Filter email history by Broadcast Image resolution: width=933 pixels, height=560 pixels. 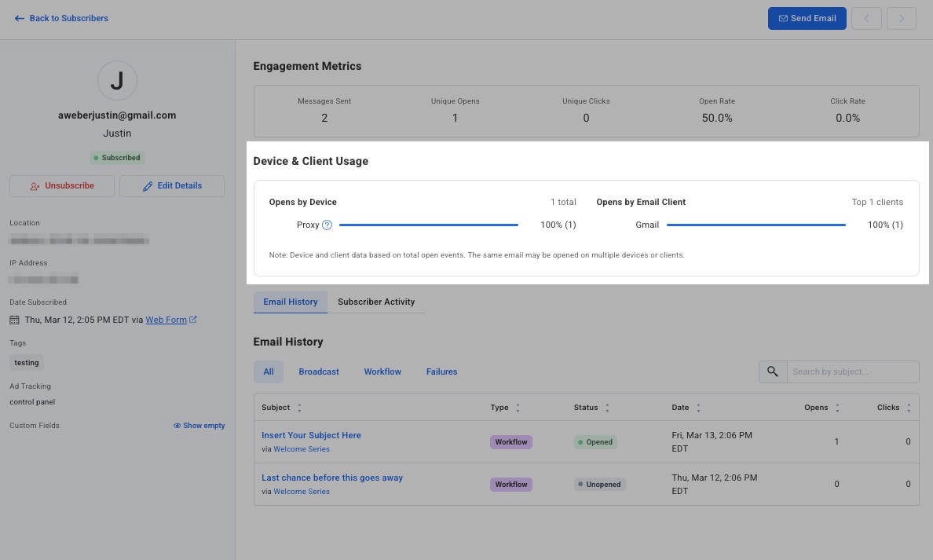point(319,372)
